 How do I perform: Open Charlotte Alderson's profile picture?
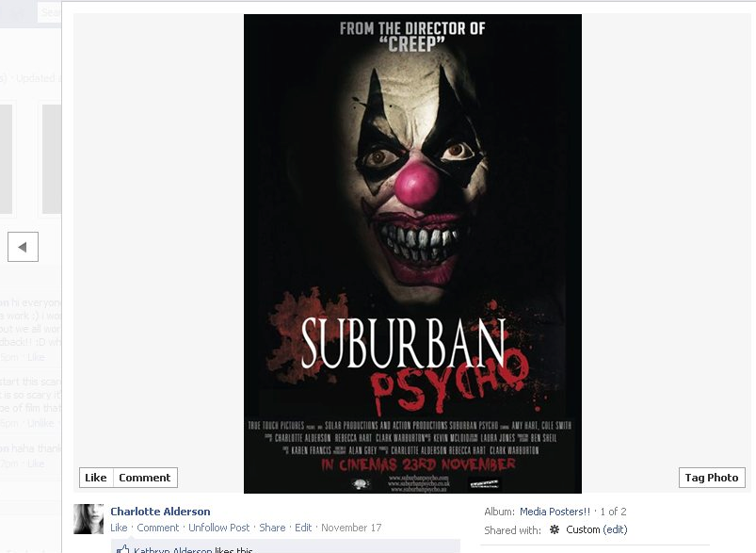coord(88,519)
